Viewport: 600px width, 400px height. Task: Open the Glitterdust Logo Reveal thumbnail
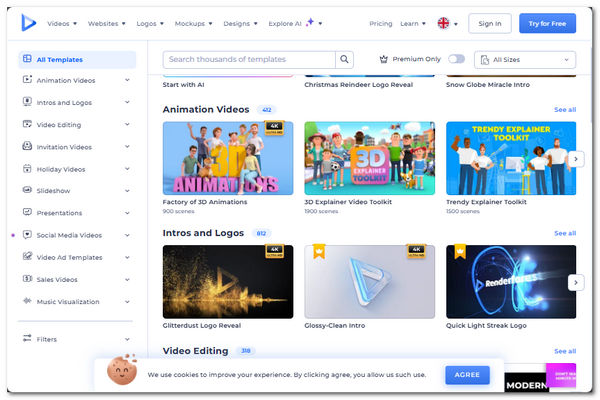[x=228, y=281]
